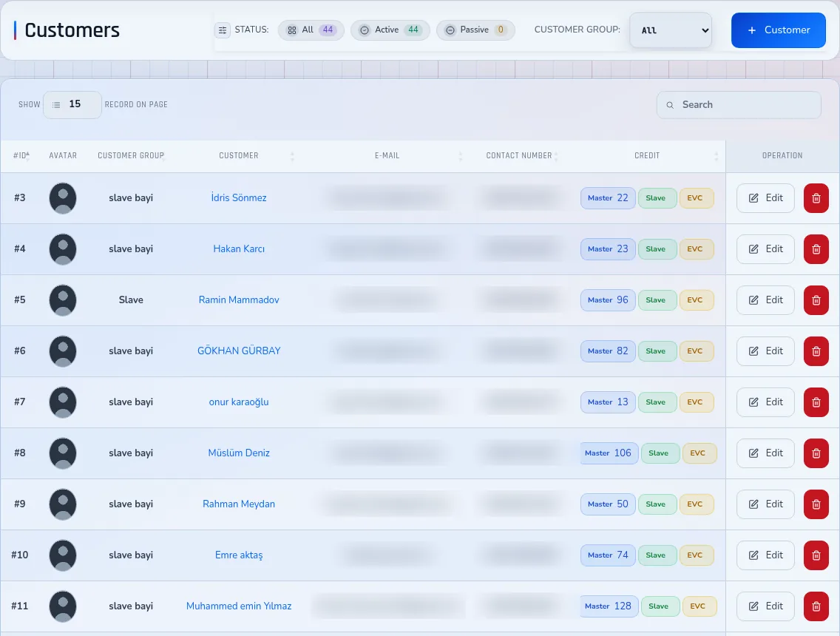Delete customer Muhammed emin Yılmaz with trash icon
The width and height of the screenshot is (840, 636).
[x=816, y=606]
